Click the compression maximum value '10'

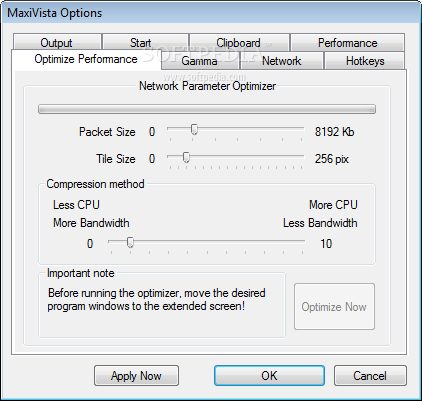[x=326, y=244]
